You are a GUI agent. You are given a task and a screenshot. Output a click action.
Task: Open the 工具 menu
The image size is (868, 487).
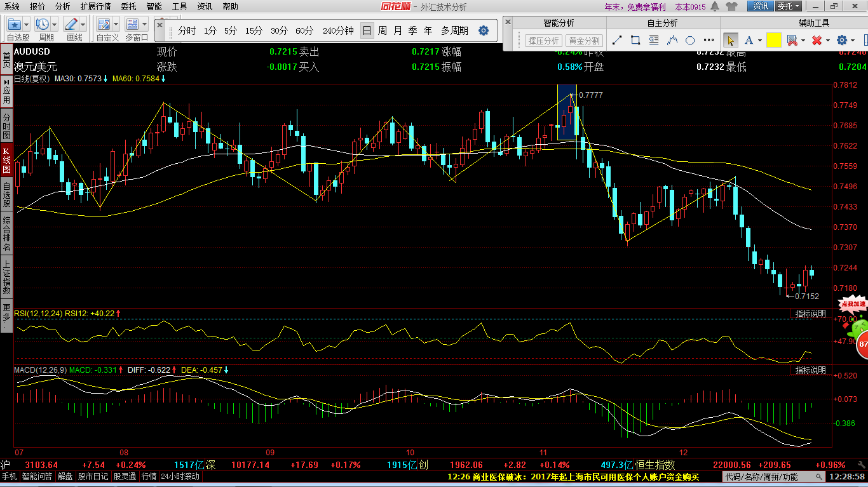(180, 6)
